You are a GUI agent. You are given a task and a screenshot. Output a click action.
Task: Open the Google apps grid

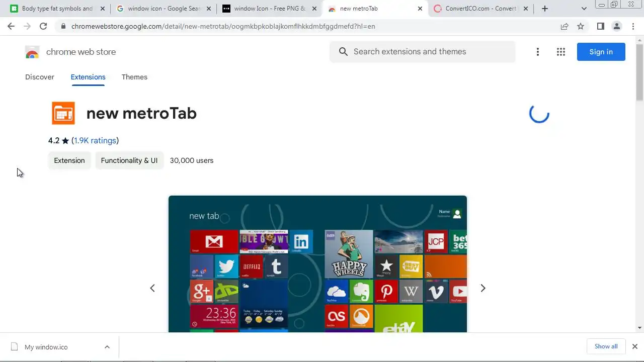[561, 52]
